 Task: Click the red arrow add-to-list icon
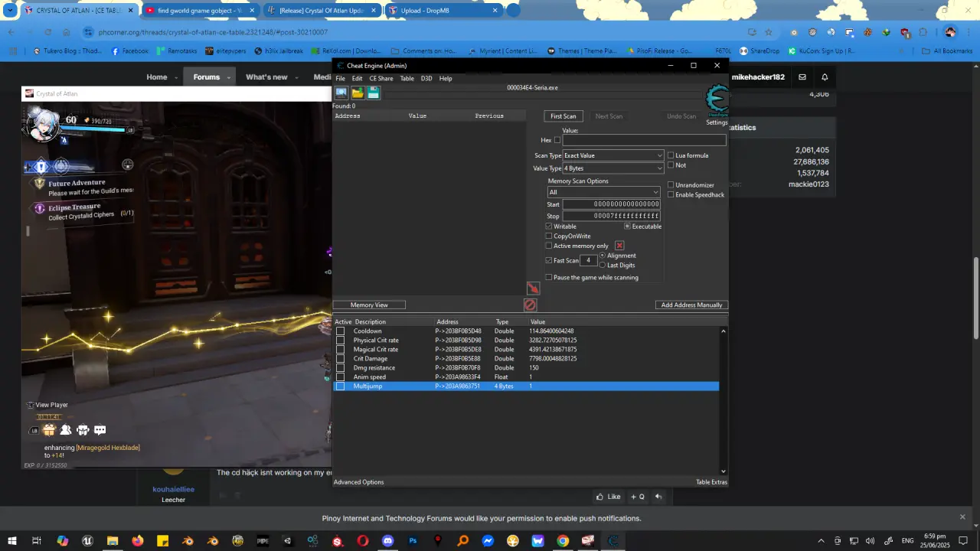[x=533, y=289]
